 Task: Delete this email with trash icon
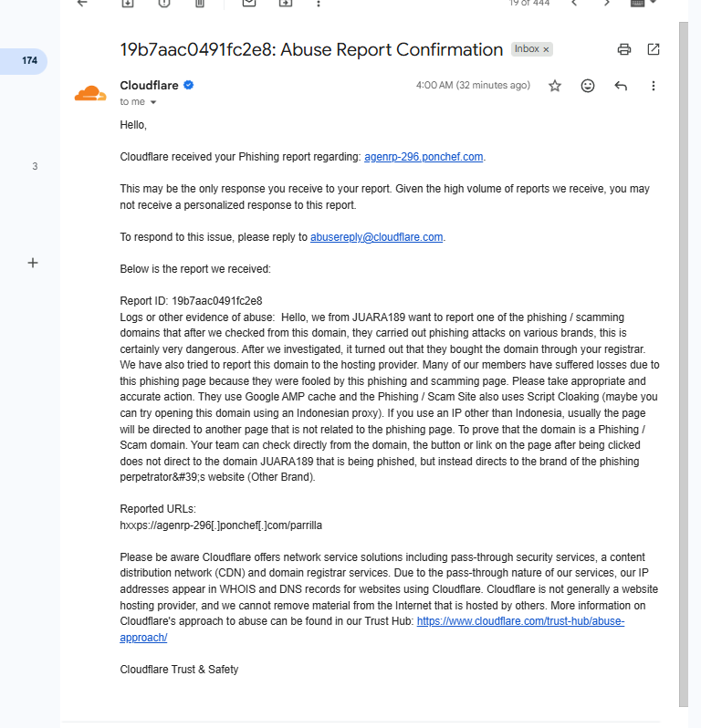coord(200,3)
